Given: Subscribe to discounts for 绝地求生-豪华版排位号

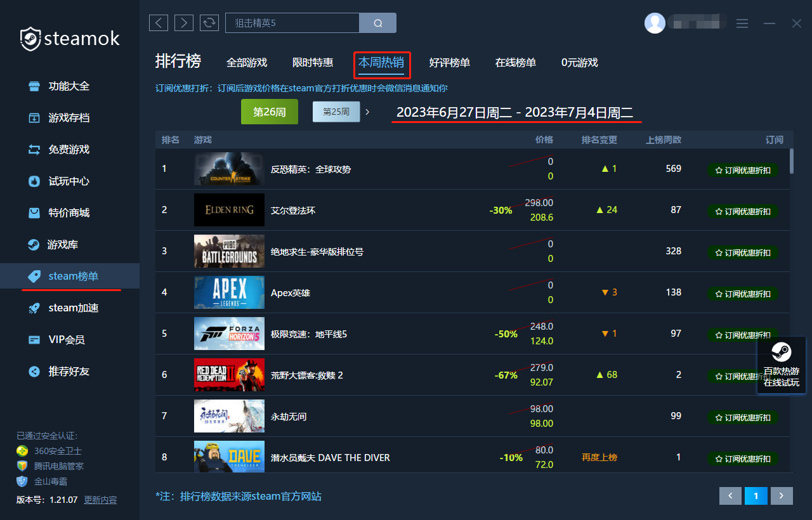Looking at the screenshot, I should [x=743, y=252].
